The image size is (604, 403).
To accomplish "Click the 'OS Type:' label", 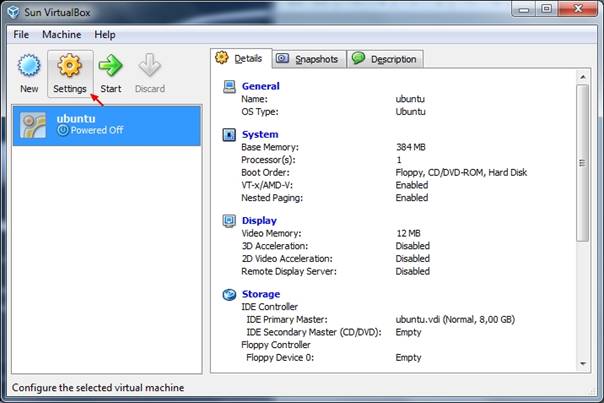I will point(260,112).
